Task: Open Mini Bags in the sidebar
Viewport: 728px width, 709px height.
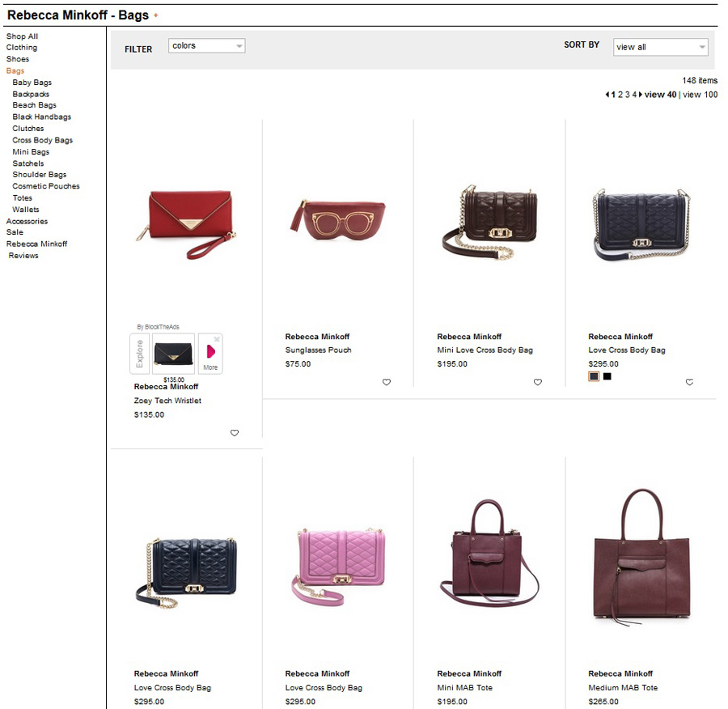Action: tap(31, 152)
